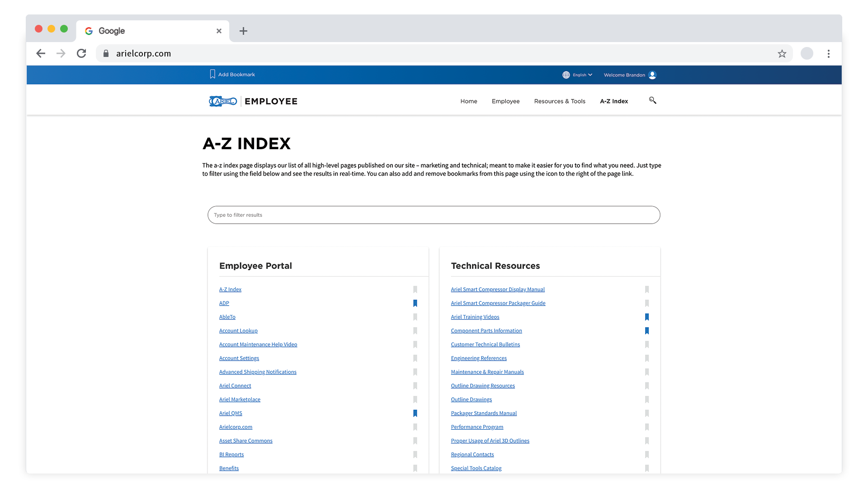Viewport: 868px width, 488px height.
Task: Bookmark the Outline Drawings page
Action: coord(647,399)
